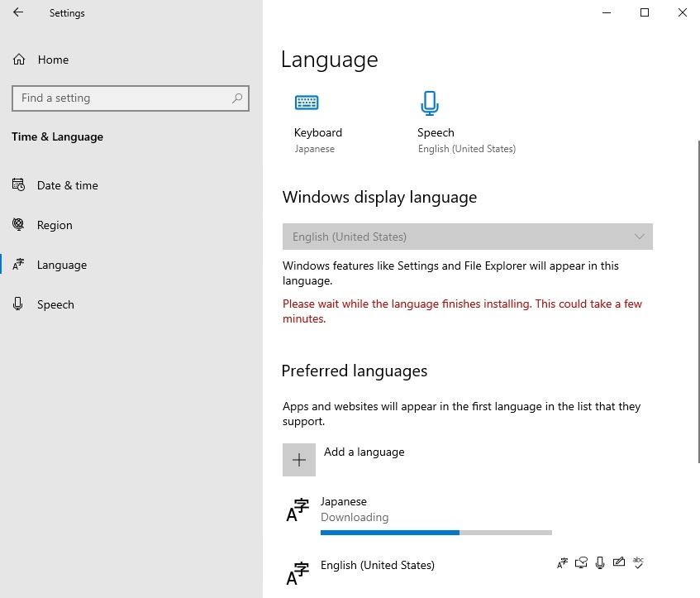
Task: Click the Find a setting search box
Action: 130,98
